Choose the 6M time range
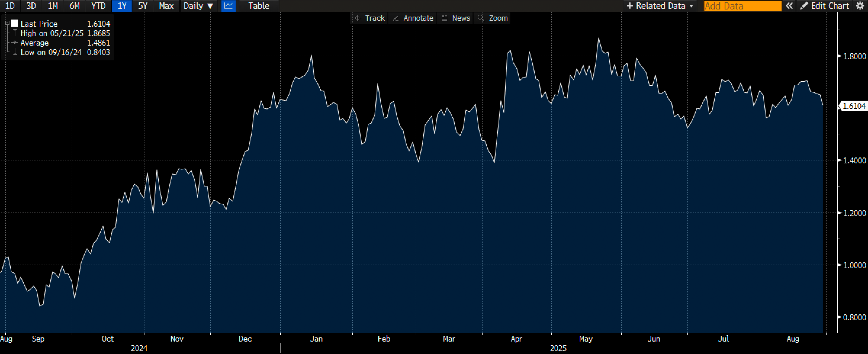 tap(75, 6)
